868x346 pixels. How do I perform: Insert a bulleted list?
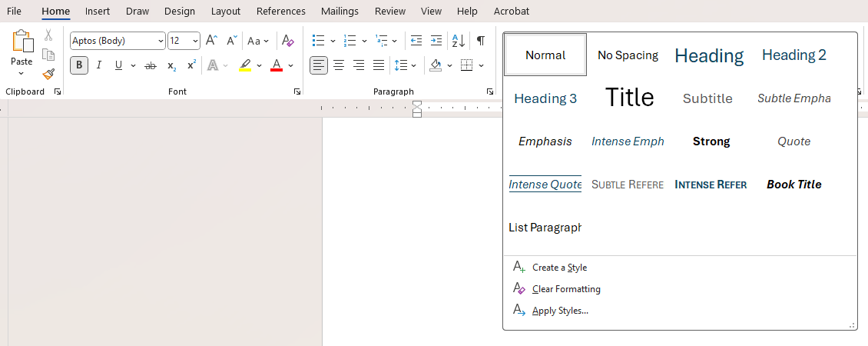coord(318,41)
